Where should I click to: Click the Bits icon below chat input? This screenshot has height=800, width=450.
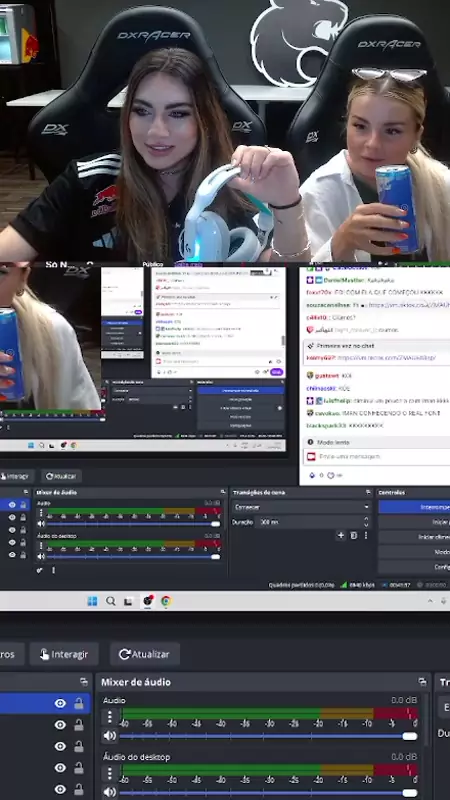click(x=312, y=475)
